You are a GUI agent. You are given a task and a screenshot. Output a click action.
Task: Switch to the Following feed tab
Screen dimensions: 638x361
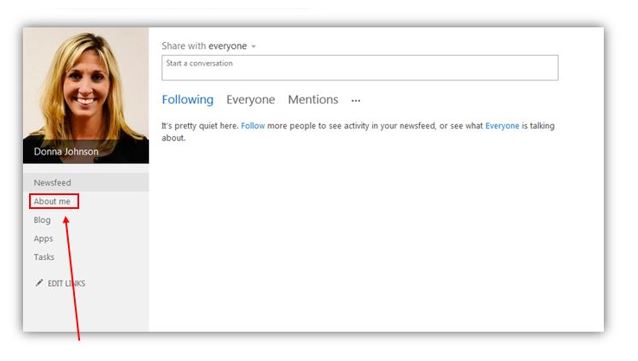click(x=188, y=100)
